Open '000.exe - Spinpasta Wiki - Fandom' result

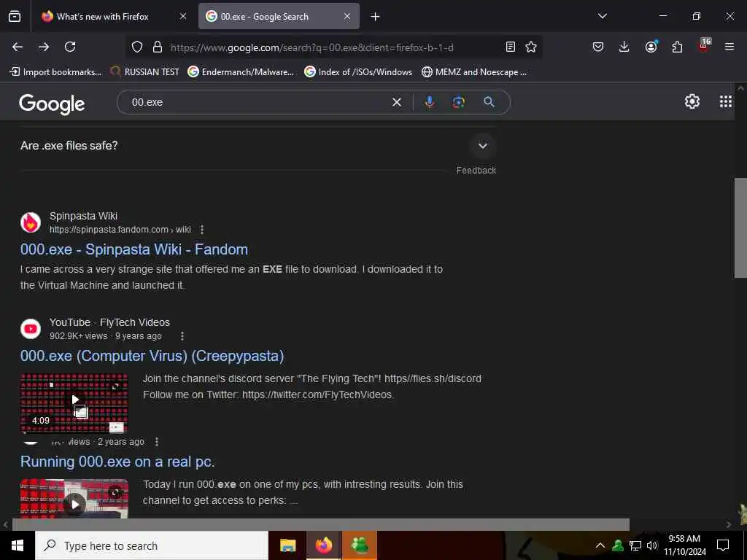[x=134, y=249]
